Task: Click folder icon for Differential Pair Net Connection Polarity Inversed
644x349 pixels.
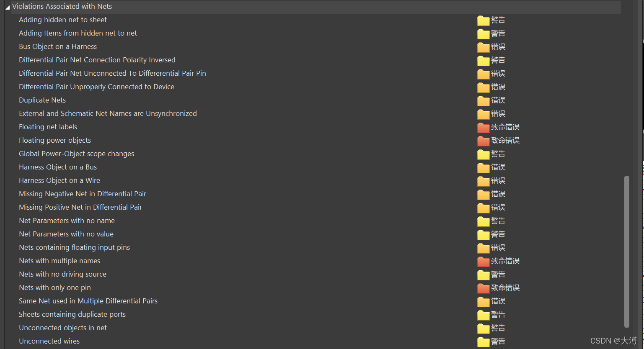Action: click(x=483, y=60)
